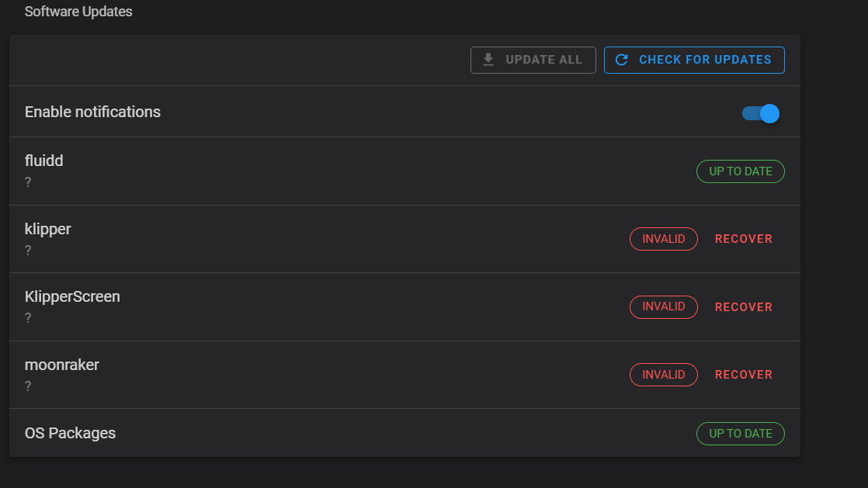Click the question mark under fluidd

pyautogui.click(x=28, y=182)
